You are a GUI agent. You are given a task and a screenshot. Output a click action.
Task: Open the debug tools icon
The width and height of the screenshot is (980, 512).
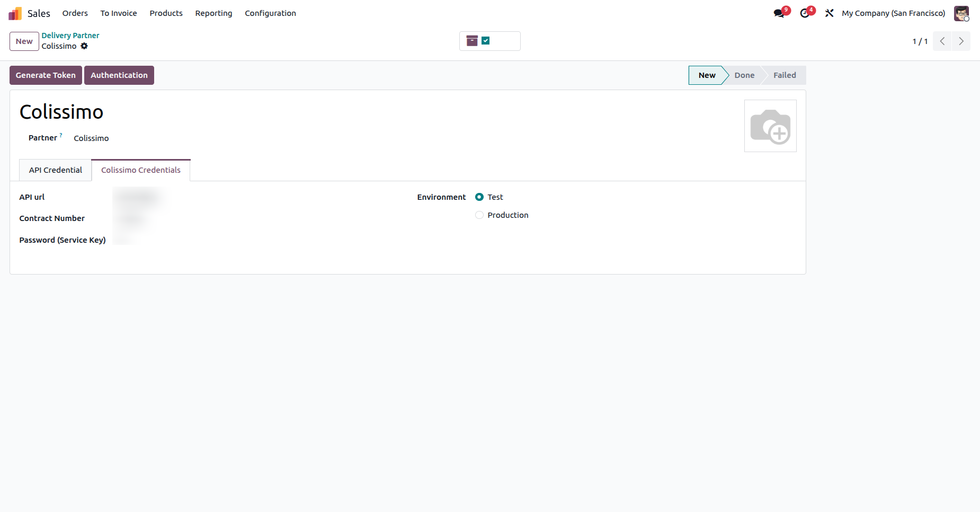(829, 13)
